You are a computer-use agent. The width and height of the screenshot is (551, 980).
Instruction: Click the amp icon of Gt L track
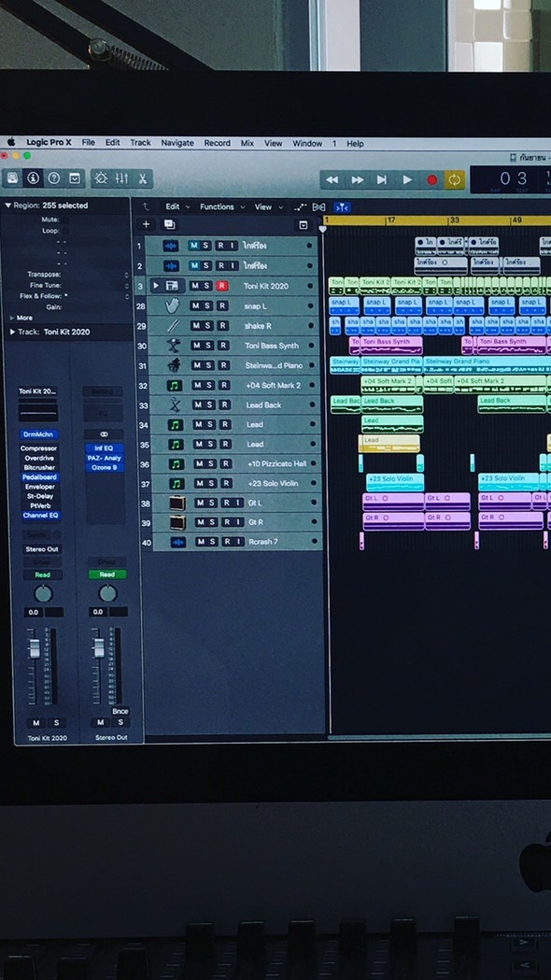point(178,503)
